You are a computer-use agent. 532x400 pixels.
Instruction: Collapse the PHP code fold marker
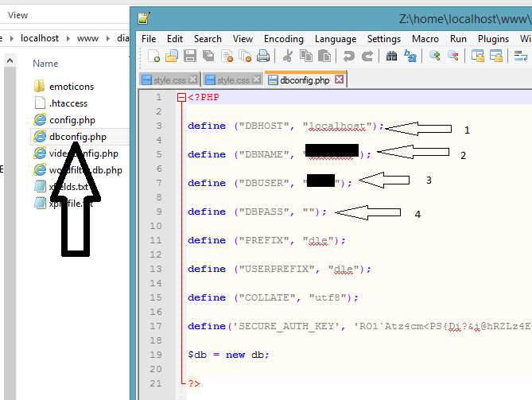tap(181, 98)
